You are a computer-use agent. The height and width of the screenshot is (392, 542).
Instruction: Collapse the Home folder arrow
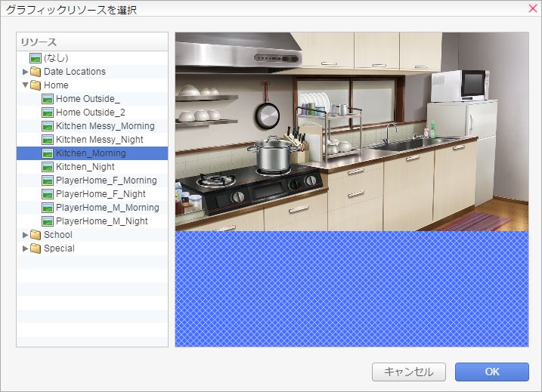pos(25,85)
